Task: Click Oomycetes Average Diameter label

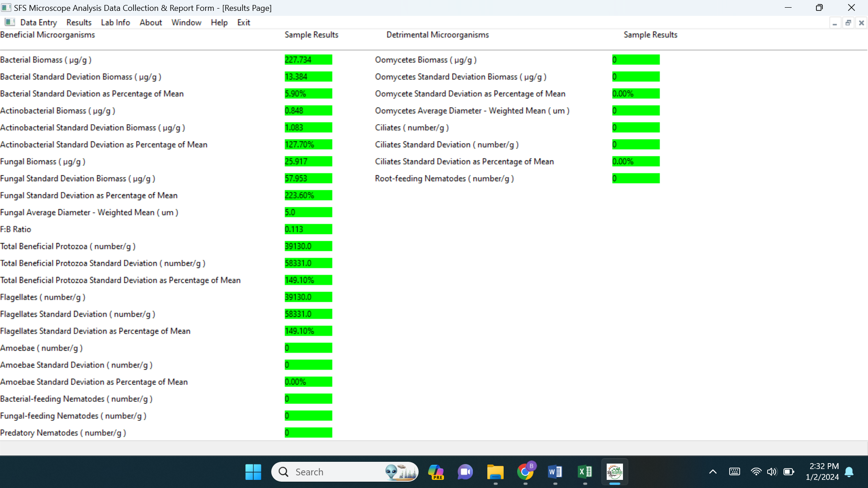Action: (472, 111)
